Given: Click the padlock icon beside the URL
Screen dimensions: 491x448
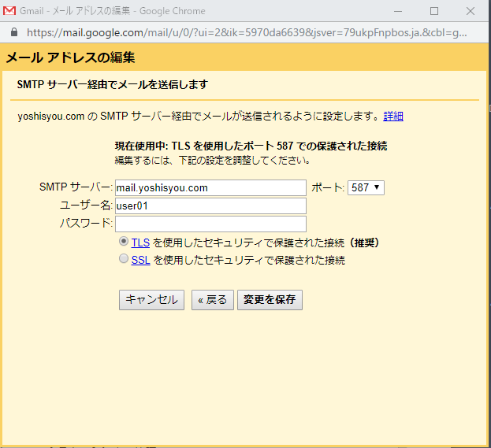Looking at the screenshot, I should [13, 33].
